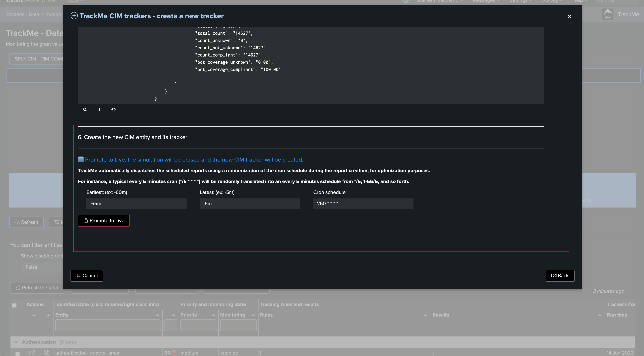Click the plus circle icon in the dialog title
Screen dimensions: 644x356
74,16
